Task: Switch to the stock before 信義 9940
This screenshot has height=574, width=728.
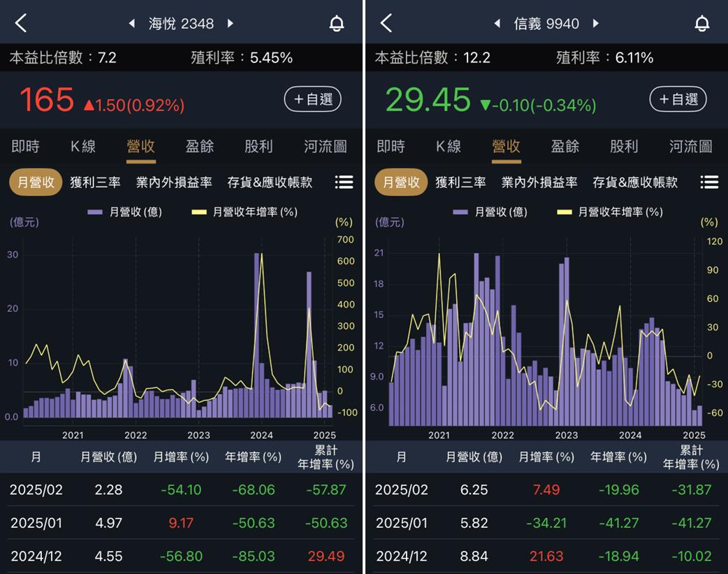Action: (497, 23)
